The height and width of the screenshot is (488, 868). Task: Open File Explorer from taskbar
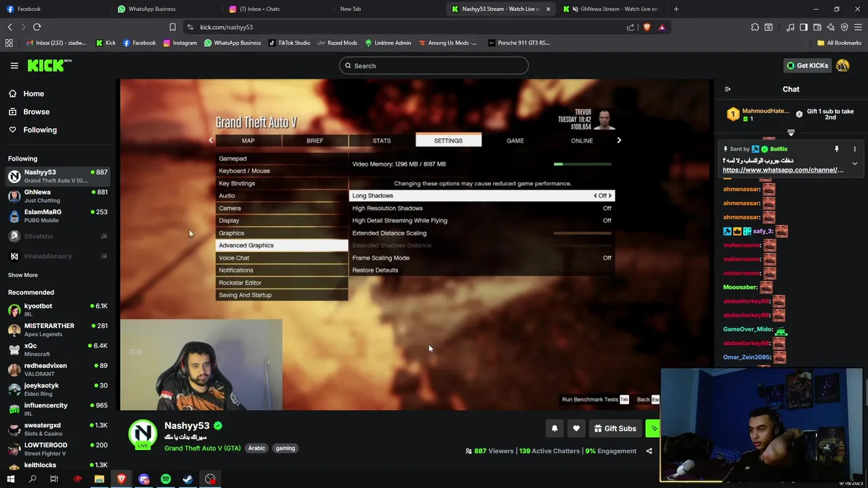(99, 479)
